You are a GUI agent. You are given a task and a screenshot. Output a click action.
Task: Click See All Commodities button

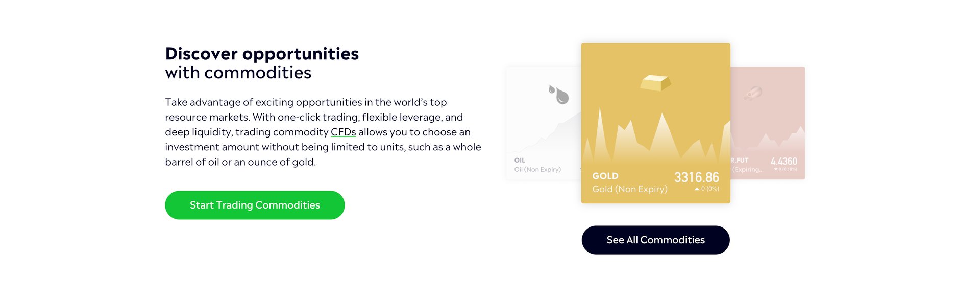tap(655, 240)
